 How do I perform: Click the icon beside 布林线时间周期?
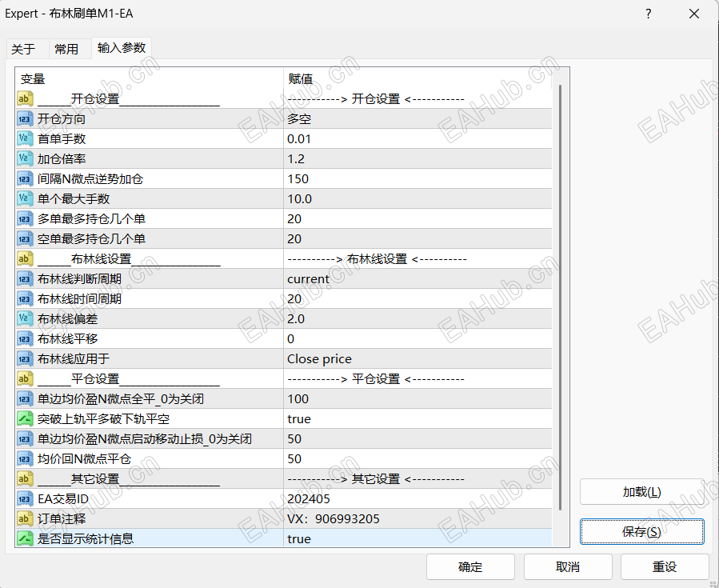[25, 299]
